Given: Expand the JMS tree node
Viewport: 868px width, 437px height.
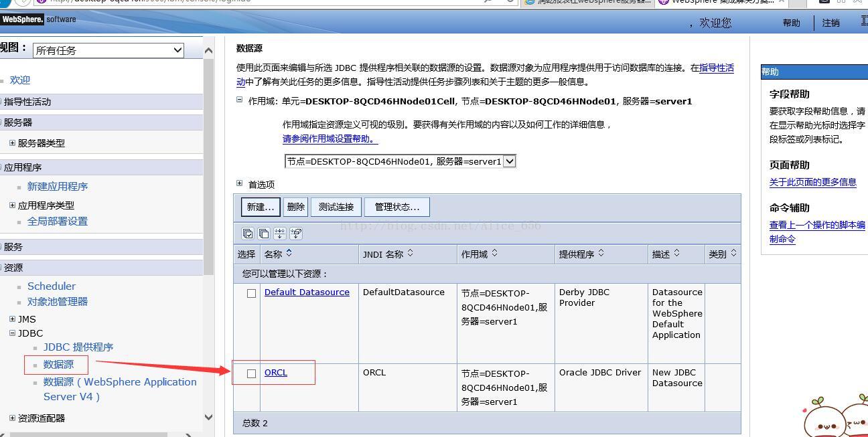Looking at the screenshot, I should point(12,319).
